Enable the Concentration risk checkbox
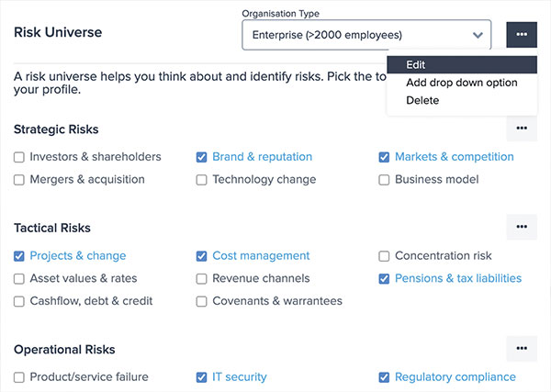Viewport: 551px width, 392px height. [x=384, y=256]
